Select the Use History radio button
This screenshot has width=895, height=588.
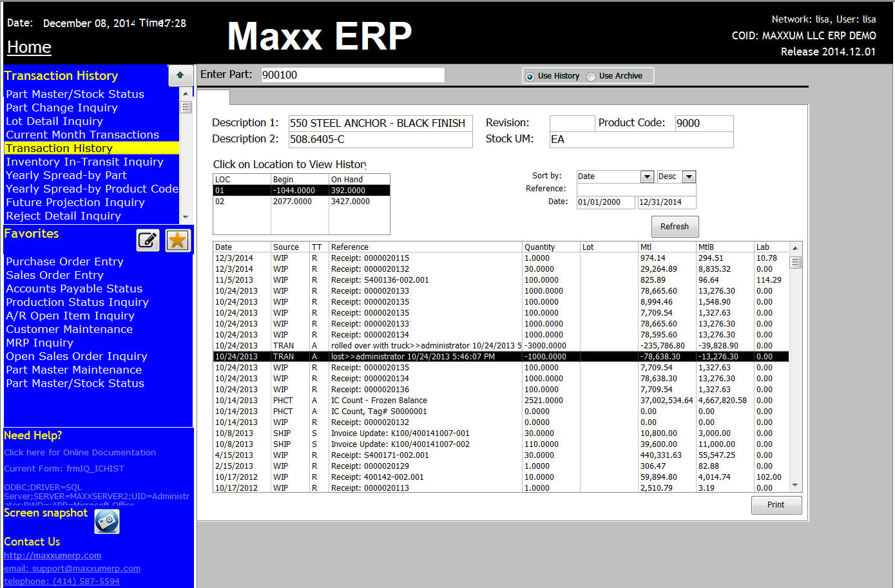[530, 77]
